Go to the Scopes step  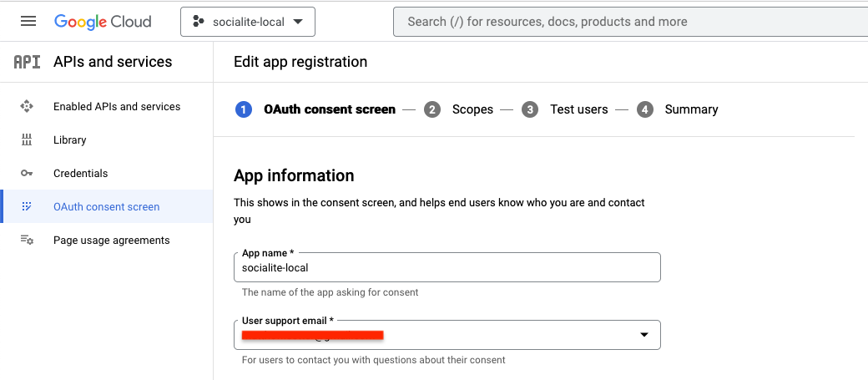(x=472, y=109)
